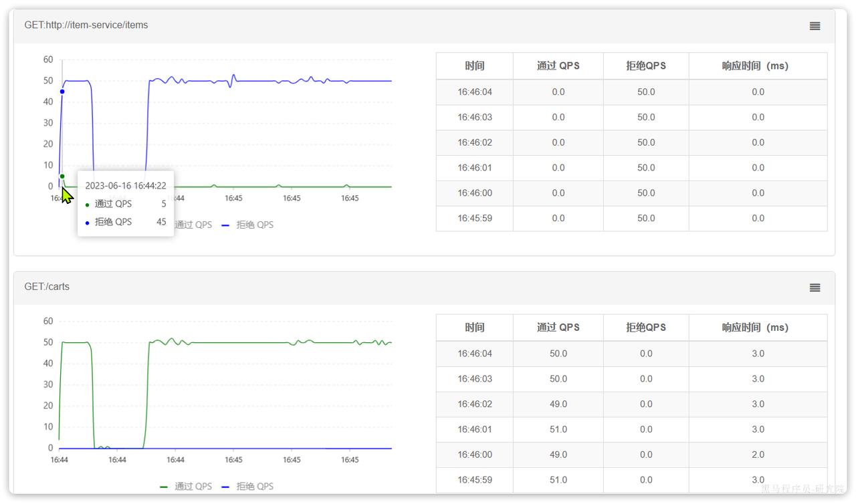
Task: Click 通过 QPS 49.0 in carts row 16:46:02
Action: (558, 404)
